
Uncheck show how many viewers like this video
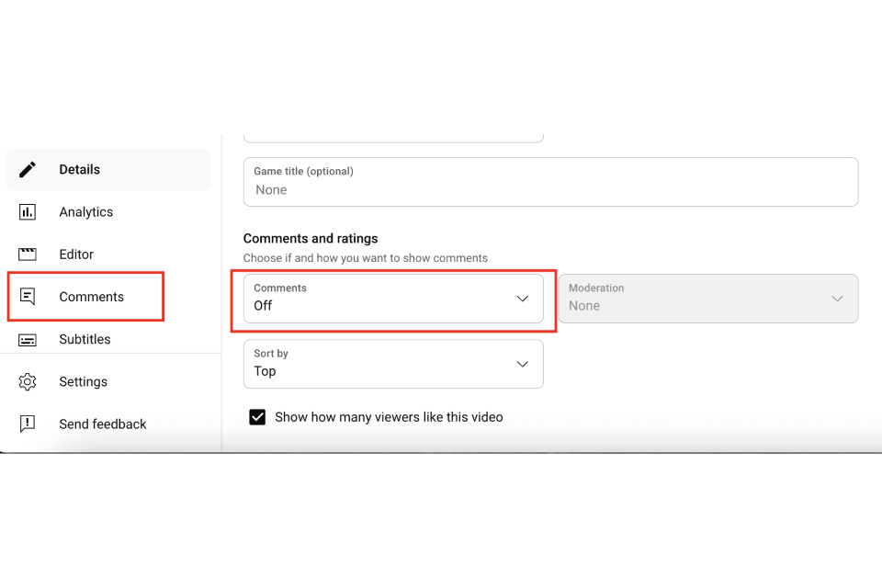tap(257, 416)
